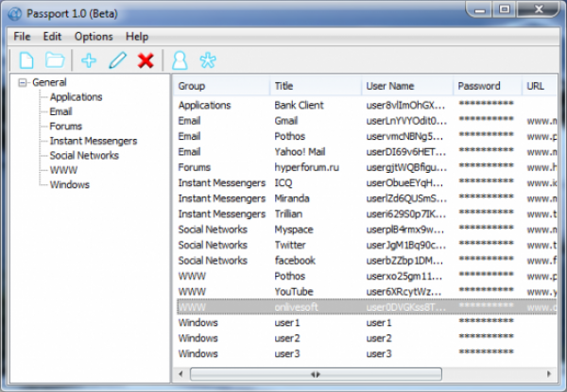The width and height of the screenshot is (567, 392).
Task: Click the New file toolbar icon
Action: (26, 60)
